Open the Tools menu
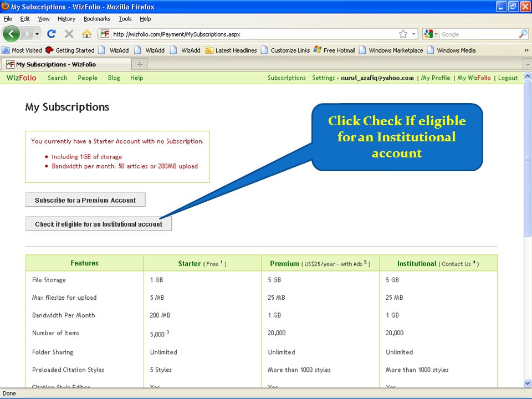This screenshot has width=532, height=399. (x=125, y=19)
